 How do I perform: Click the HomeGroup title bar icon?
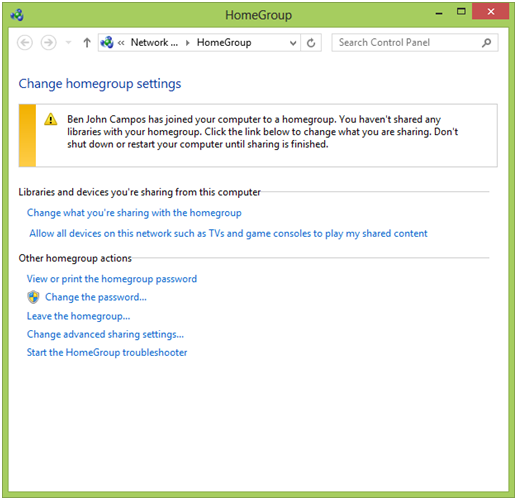[17, 15]
